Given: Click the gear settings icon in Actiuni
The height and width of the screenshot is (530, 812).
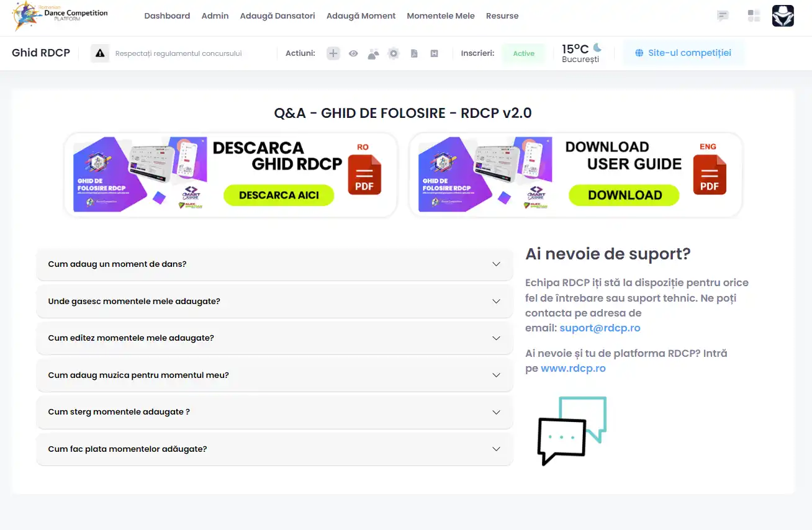Looking at the screenshot, I should [x=394, y=53].
